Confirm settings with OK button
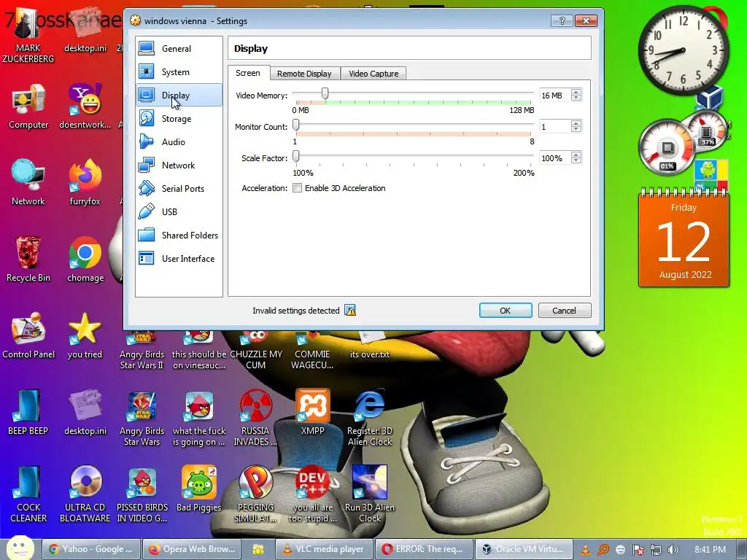This screenshot has width=747, height=560. (x=506, y=311)
